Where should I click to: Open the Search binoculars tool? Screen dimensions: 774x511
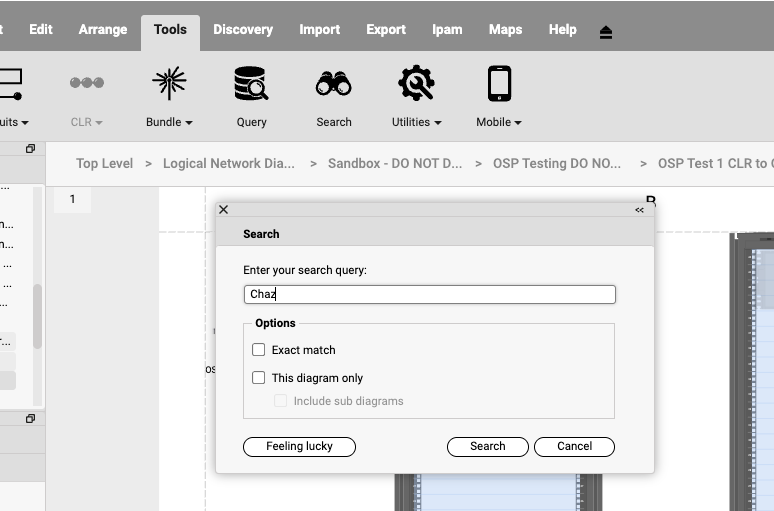pyautogui.click(x=333, y=84)
